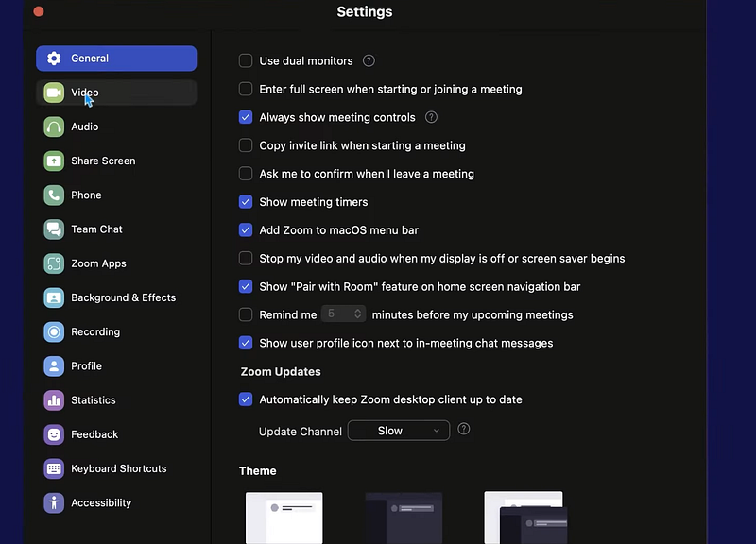Viewport: 756px width, 544px height.
Task: Select the General settings tab
Action: tap(116, 59)
